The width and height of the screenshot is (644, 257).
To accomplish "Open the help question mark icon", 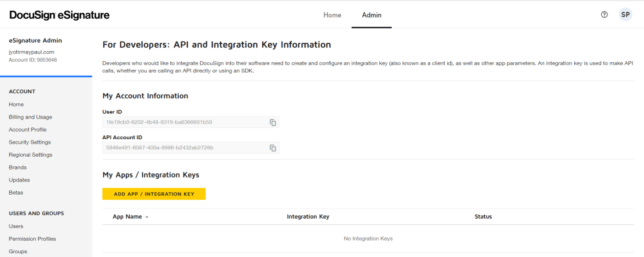I will tap(604, 14).
